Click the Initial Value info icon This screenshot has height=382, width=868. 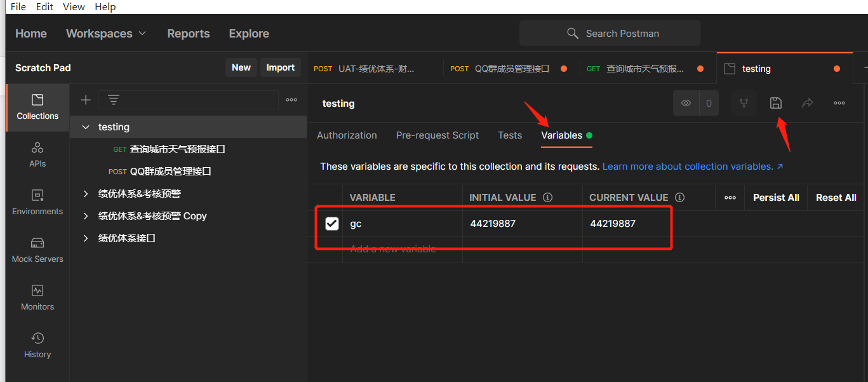point(547,198)
